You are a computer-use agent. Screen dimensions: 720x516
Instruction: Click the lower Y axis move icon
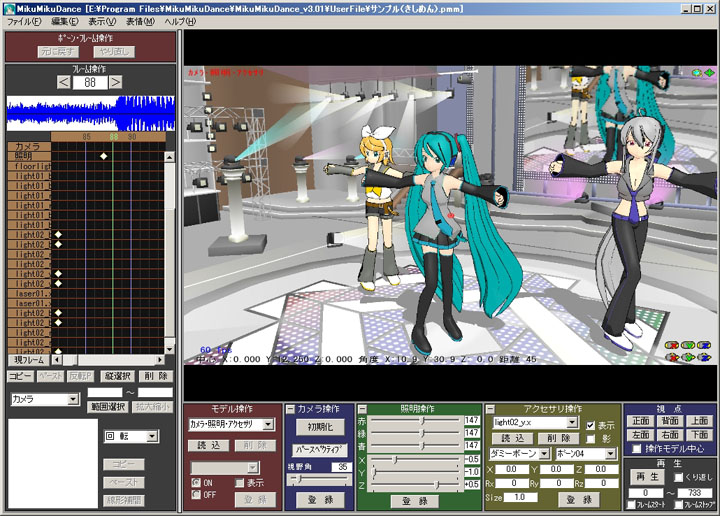pos(688,357)
